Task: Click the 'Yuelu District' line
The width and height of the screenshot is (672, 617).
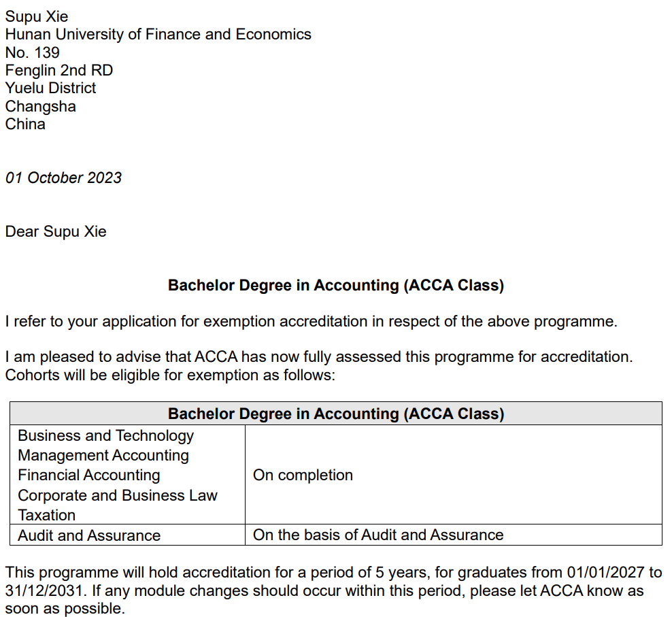Action: [50, 88]
